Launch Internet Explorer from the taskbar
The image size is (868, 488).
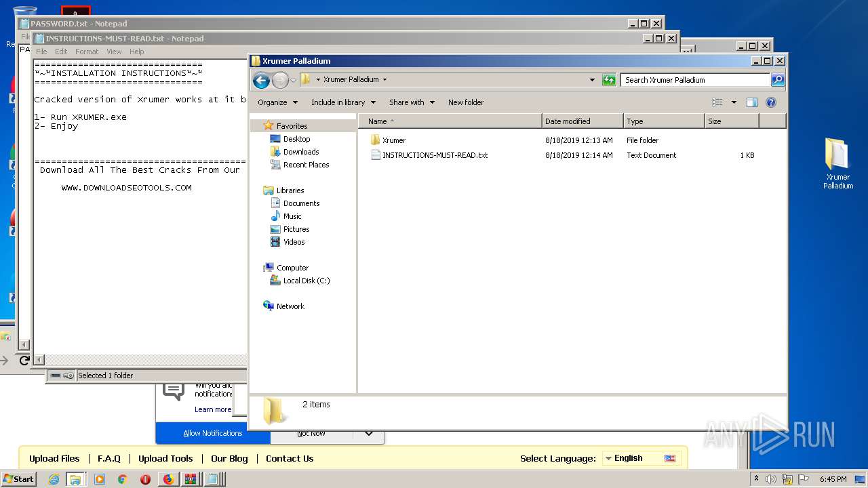(x=54, y=479)
